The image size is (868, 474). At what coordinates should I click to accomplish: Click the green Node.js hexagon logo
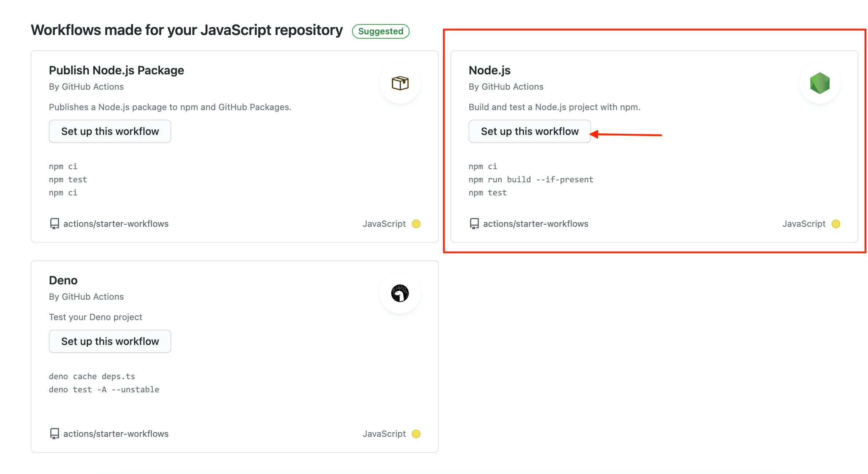[x=820, y=83]
